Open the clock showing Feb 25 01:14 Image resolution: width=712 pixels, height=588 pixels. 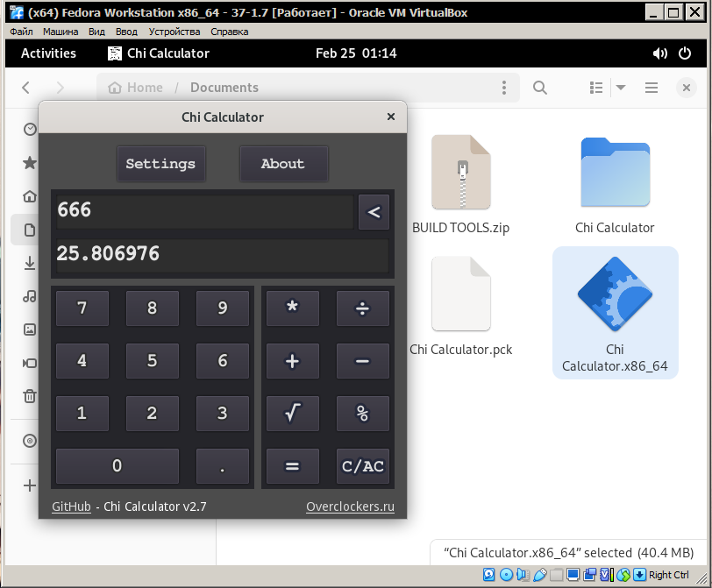pos(356,53)
